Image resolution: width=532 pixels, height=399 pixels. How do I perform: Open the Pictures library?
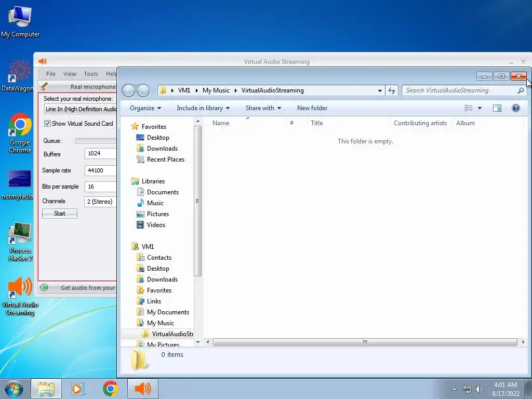[x=153, y=214]
